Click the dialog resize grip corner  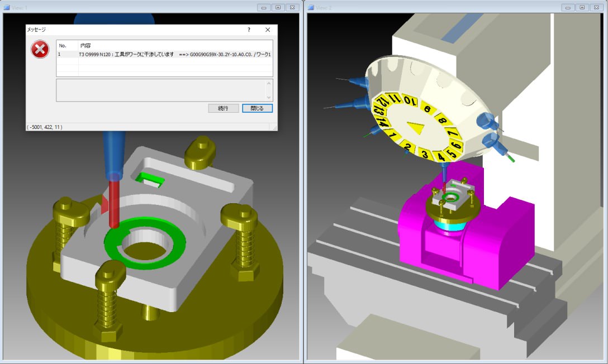point(274,127)
